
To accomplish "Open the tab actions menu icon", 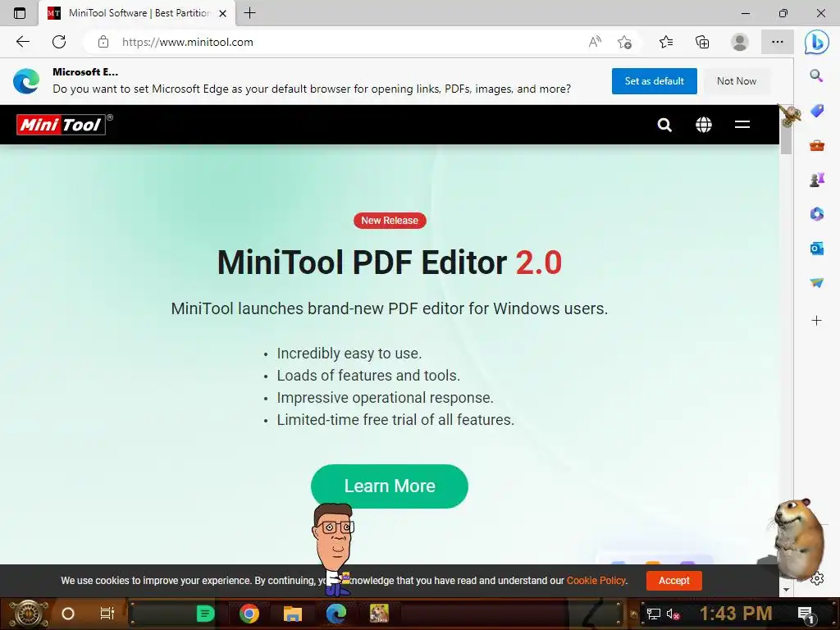I will click(x=20, y=13).
